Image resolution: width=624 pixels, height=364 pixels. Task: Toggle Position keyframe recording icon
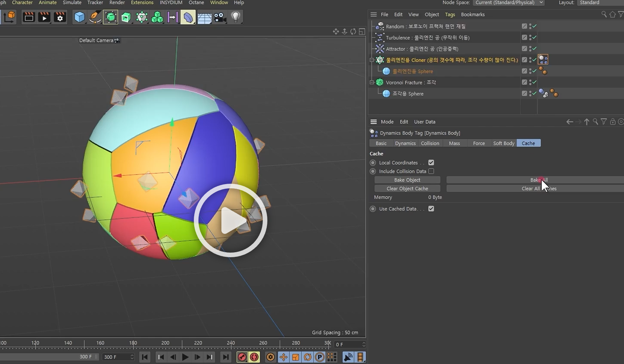coord(283,357)
